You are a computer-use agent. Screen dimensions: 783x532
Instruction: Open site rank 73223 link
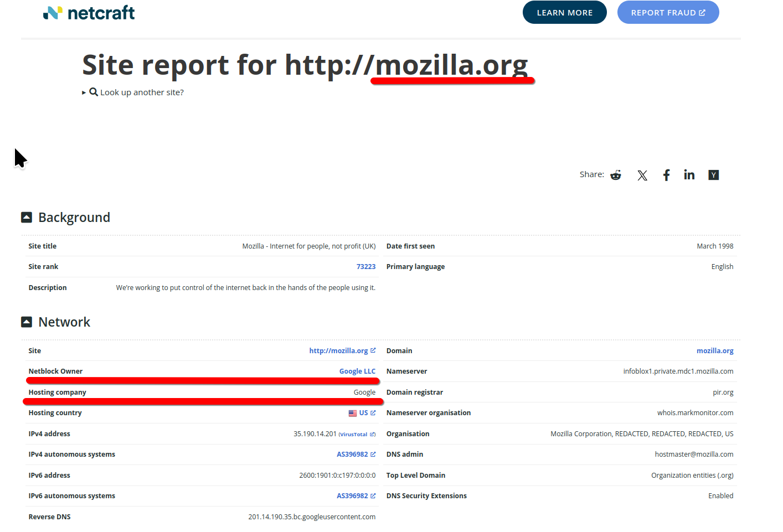point(366,267)
